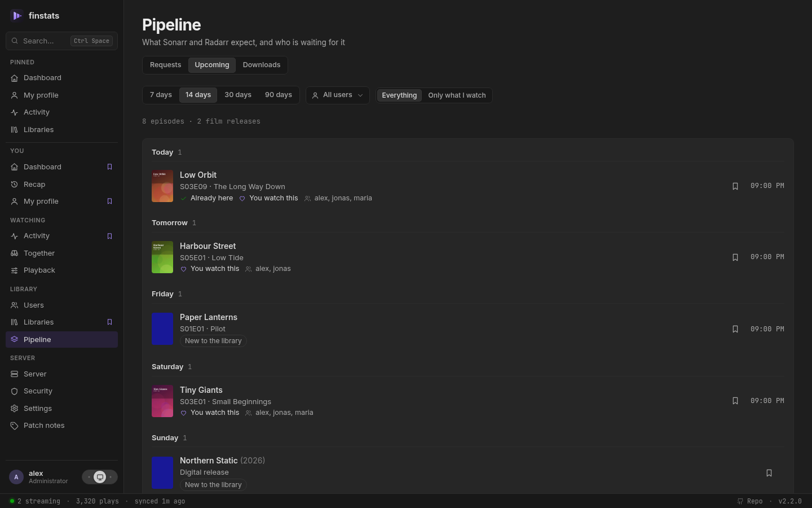Click the Northern Static title
The height and width of the screenshot is (508, 812).
(209, 461)
